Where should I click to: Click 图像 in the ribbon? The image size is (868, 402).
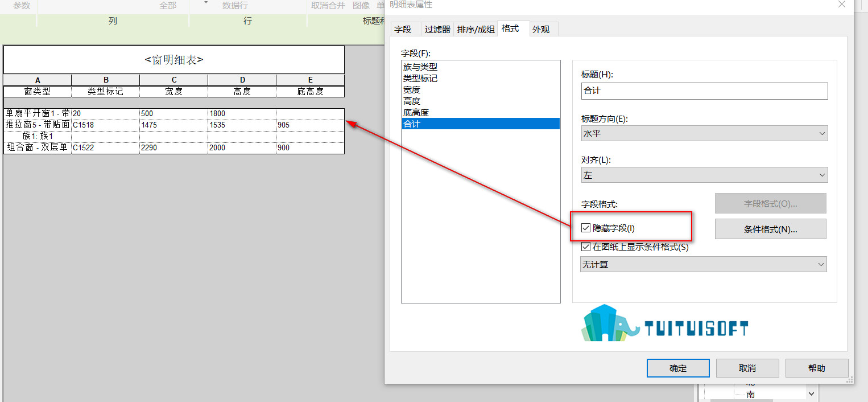coord(361,5)
